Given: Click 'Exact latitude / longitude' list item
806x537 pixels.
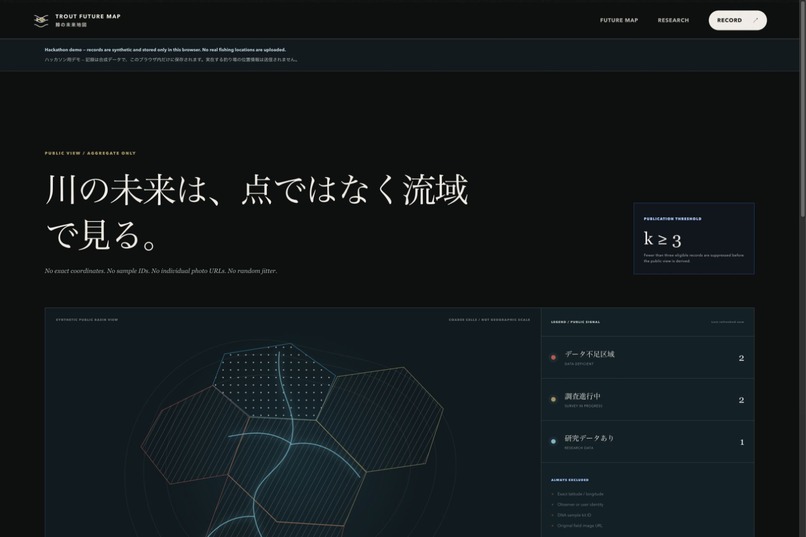Looking at the screenshot, I should pyautogui.click(x=580, y=494).
